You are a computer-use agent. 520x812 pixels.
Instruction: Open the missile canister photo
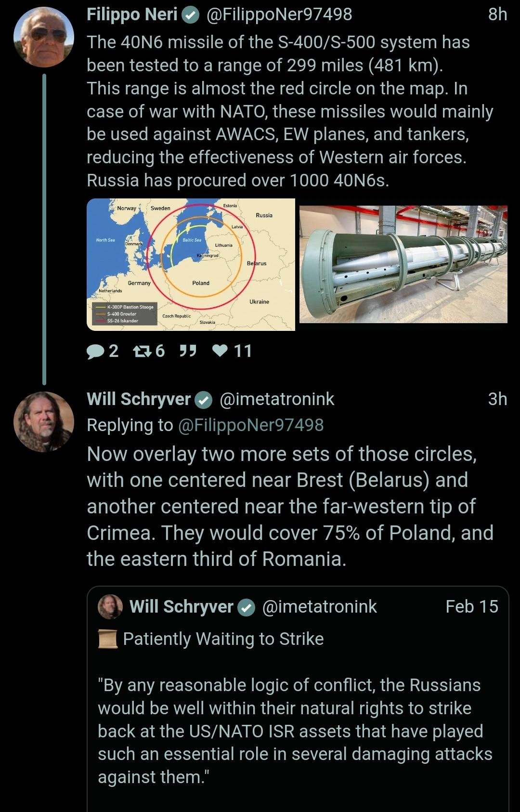[403, 264]
